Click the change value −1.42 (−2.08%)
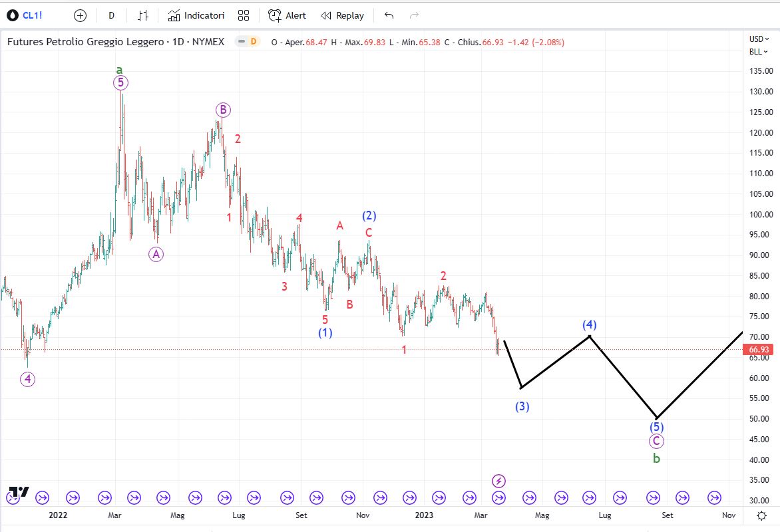Screen dimensions: 780x532 [x=536, y=43]
